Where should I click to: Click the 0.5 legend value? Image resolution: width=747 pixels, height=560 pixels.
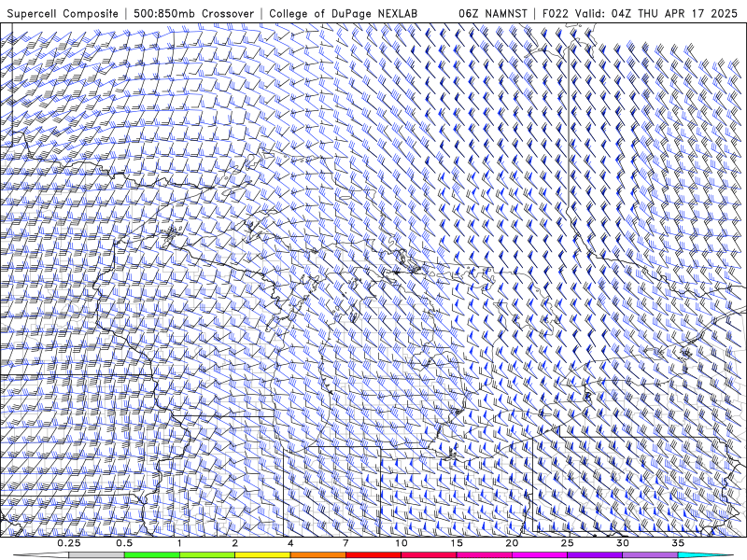124,543
